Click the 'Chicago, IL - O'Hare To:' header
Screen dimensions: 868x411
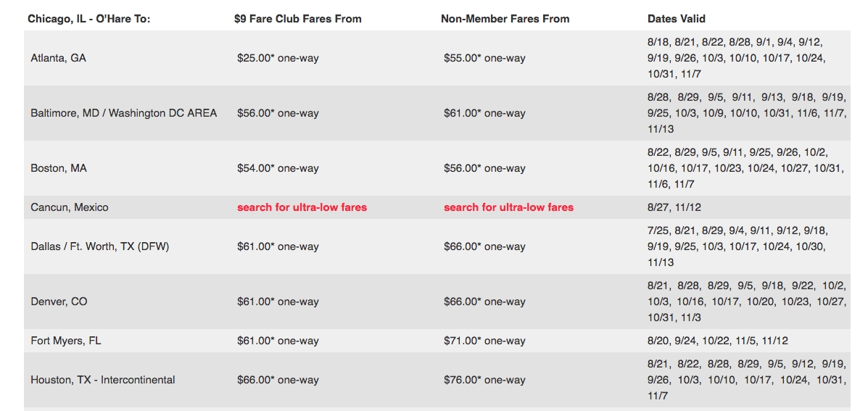tap(89, 19)
